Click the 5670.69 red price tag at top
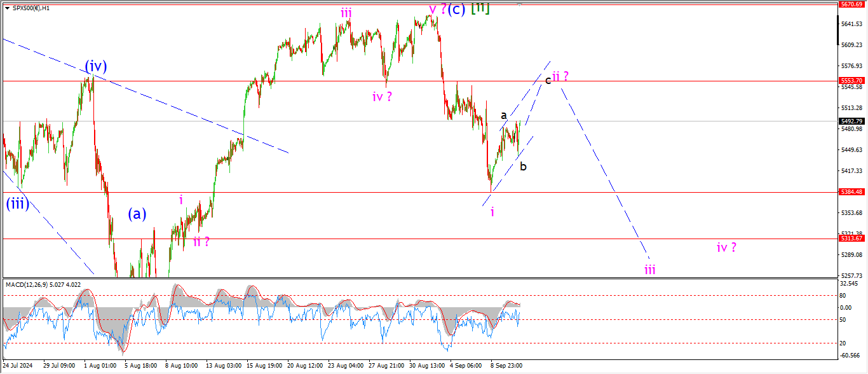This screenshot has height=374, width=868. coord(851,4)
